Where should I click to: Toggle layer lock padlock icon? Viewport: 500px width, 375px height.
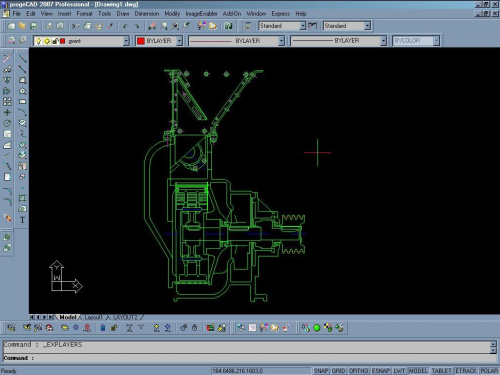pos(55,41)
